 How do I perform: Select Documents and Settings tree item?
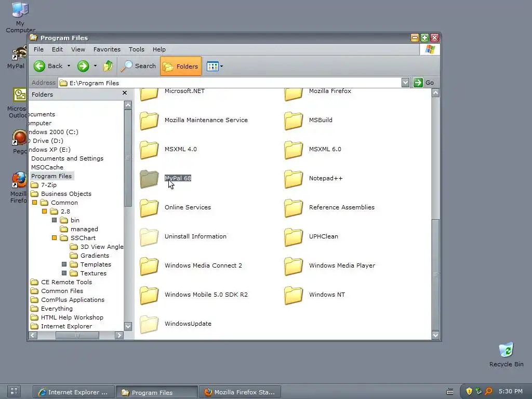pos(67,158)
